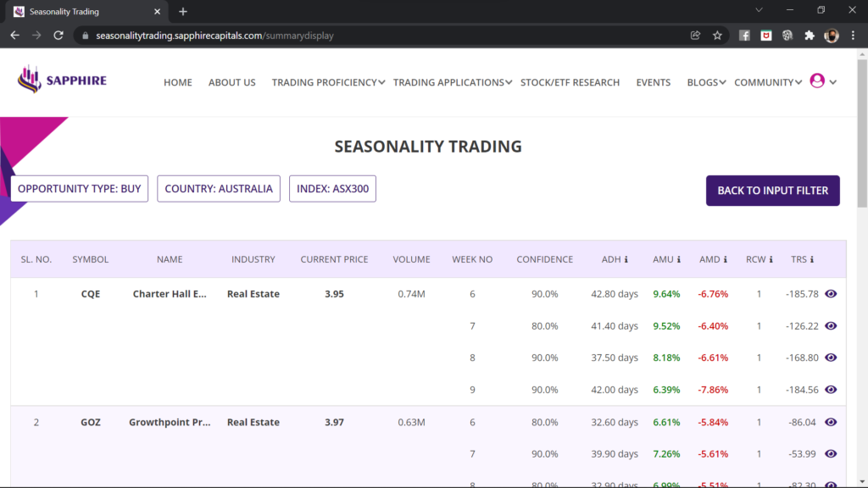Click the TRS info icon

point(812,260)
